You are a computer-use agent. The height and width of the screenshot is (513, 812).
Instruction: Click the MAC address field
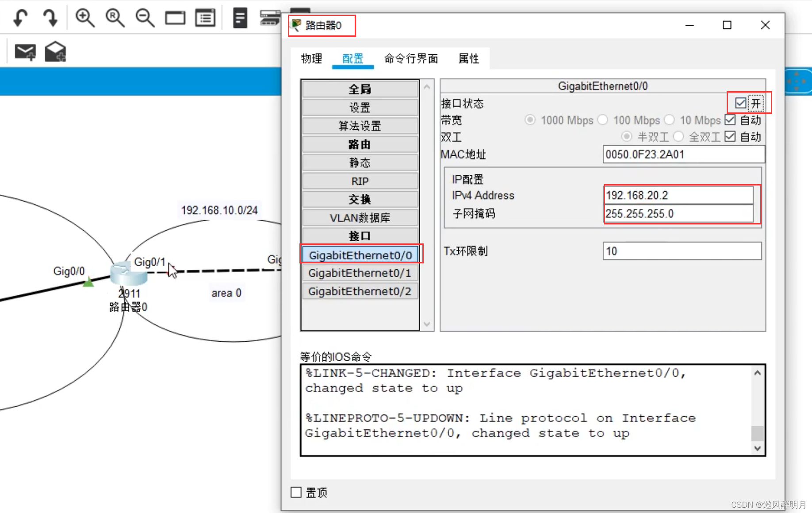tap(684, 154)
